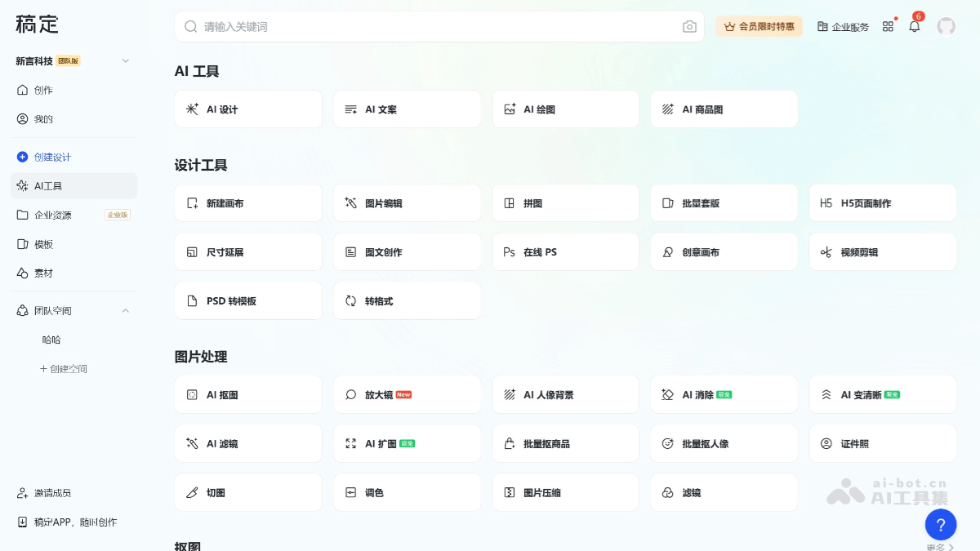Check notifications via the bell icon
Image resolution: width=980 pixels, height=551 pixels.
click(x=914, y=26)
